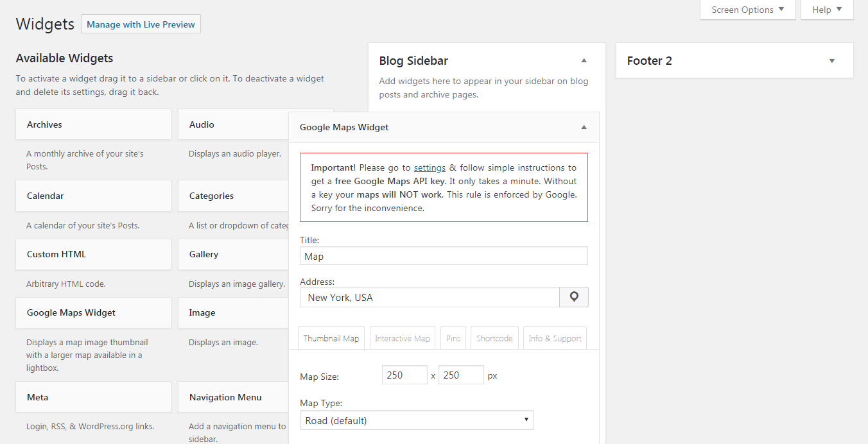This screenshot has height=444, width=868.
Task: Collapse the Google Maps Widget panel arrow
Action: pyautogui.click(x=584, y=127)
